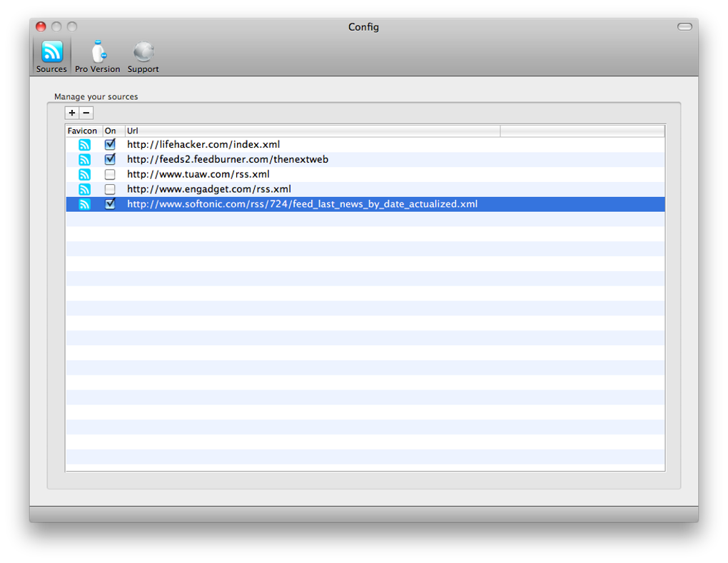Select the engadget rss.xml URL row

click(209, 190)
